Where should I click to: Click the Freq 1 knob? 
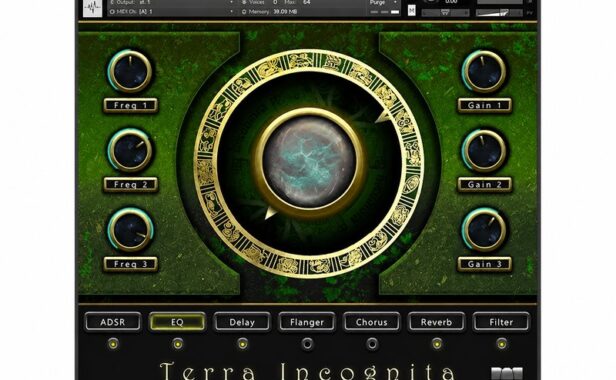pyautogui.click(x=130, y=72)
